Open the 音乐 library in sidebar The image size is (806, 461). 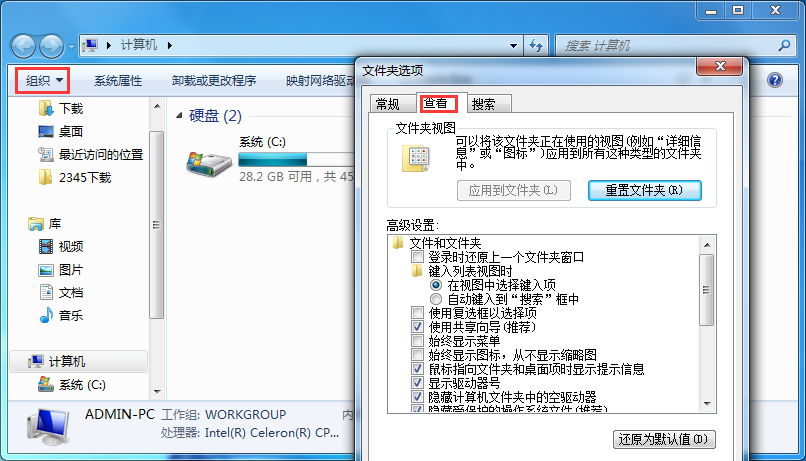(70, 315)
